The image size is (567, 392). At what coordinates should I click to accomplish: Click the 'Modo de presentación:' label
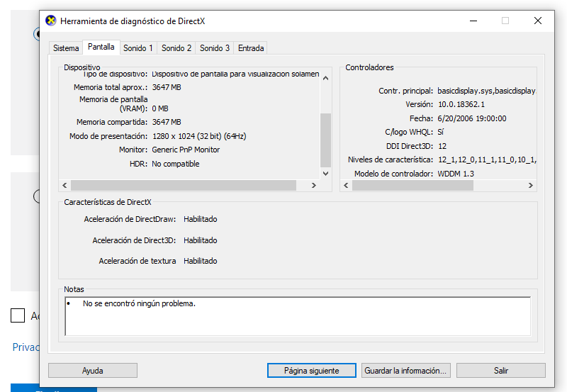[108, 136]
